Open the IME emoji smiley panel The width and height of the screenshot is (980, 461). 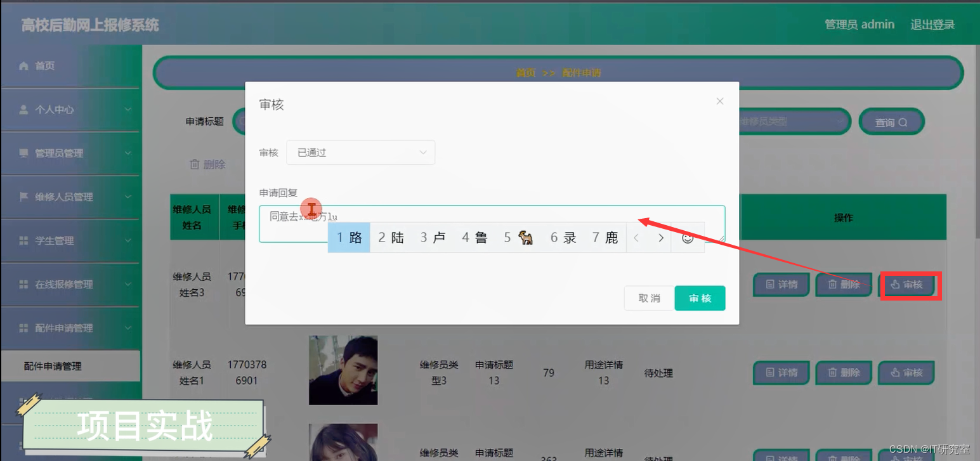pyautogui.click(x=688, y=238)
